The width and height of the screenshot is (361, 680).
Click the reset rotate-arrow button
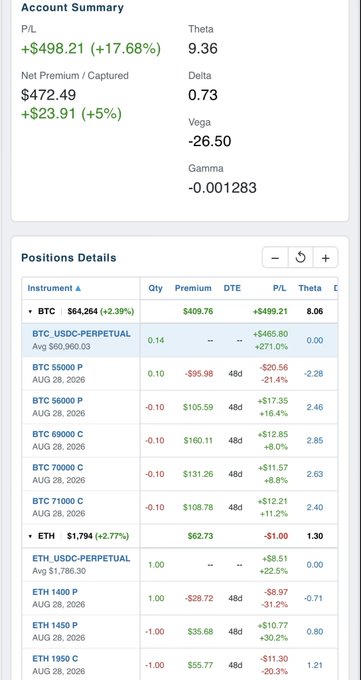(x=300, y=258)
